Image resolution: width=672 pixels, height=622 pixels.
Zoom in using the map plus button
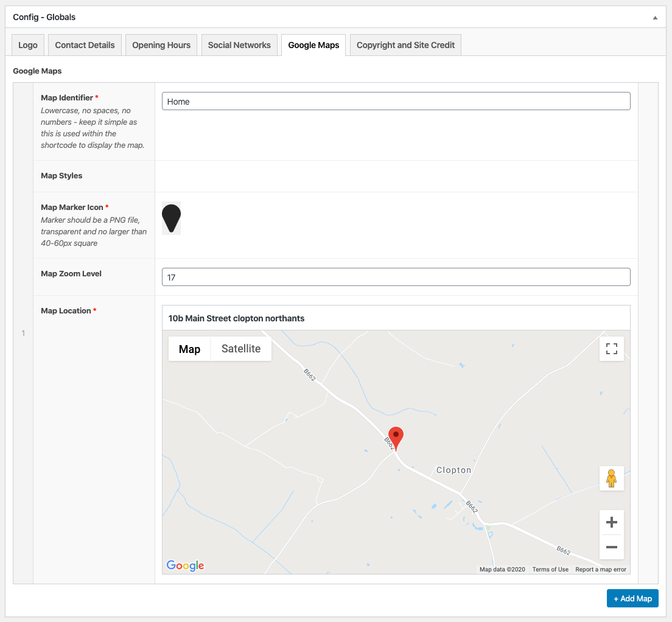[x=612, y=522]
